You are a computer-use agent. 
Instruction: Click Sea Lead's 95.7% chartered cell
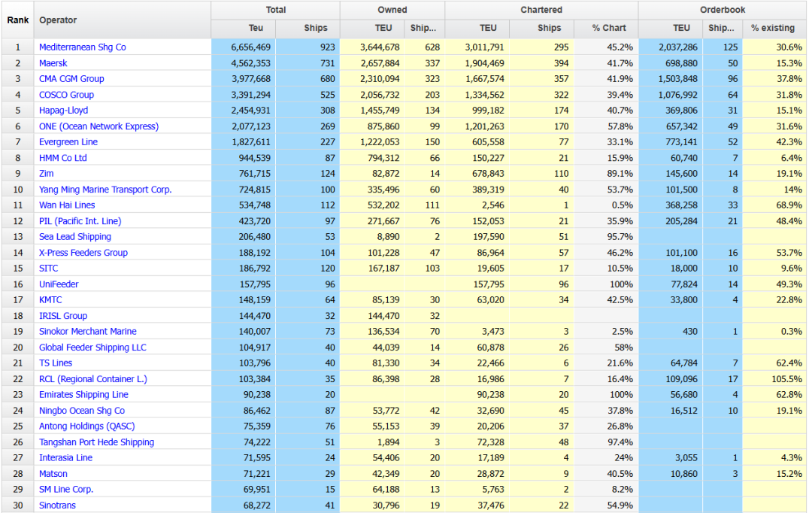pos(606,237)
